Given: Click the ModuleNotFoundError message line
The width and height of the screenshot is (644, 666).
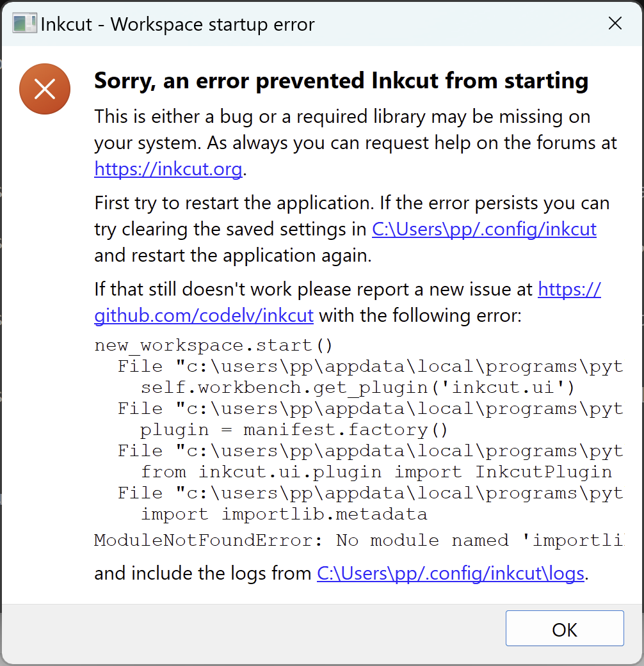Looking at the screenshot, I should click(359, 540).
